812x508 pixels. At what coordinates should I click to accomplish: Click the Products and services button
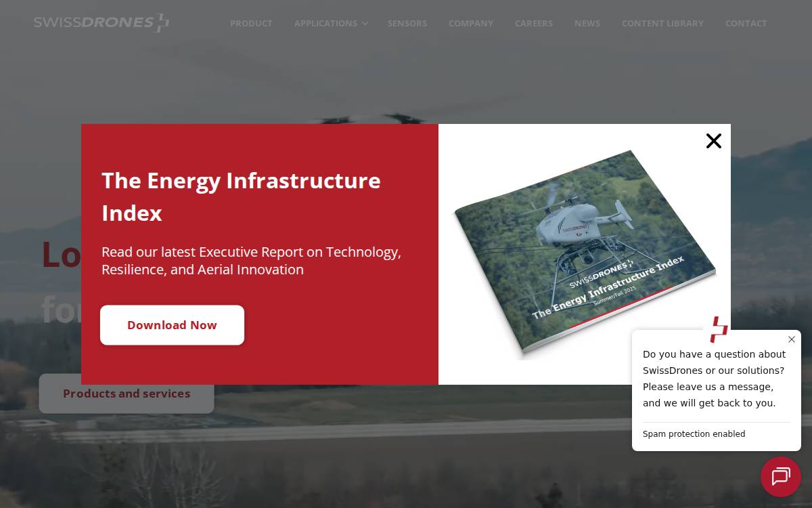pyautogui.click(x=127, y=394)
